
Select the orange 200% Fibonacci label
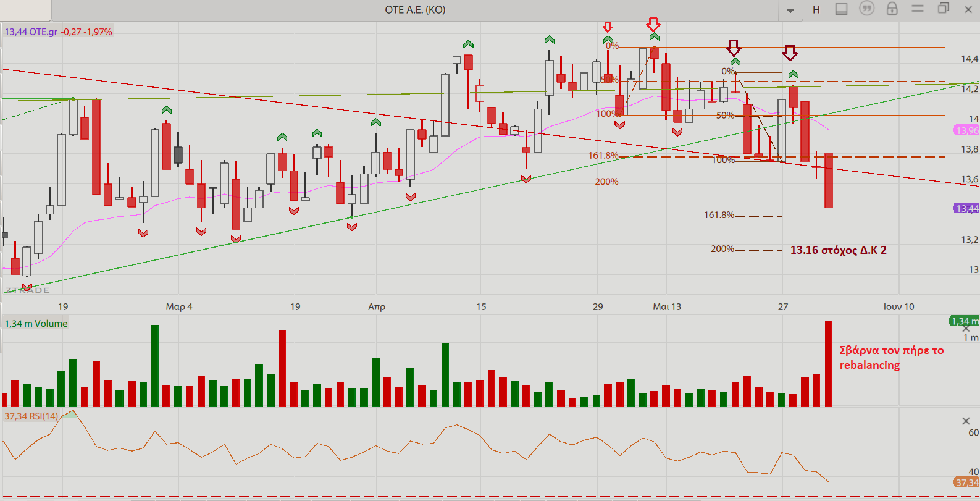(606, 182)
